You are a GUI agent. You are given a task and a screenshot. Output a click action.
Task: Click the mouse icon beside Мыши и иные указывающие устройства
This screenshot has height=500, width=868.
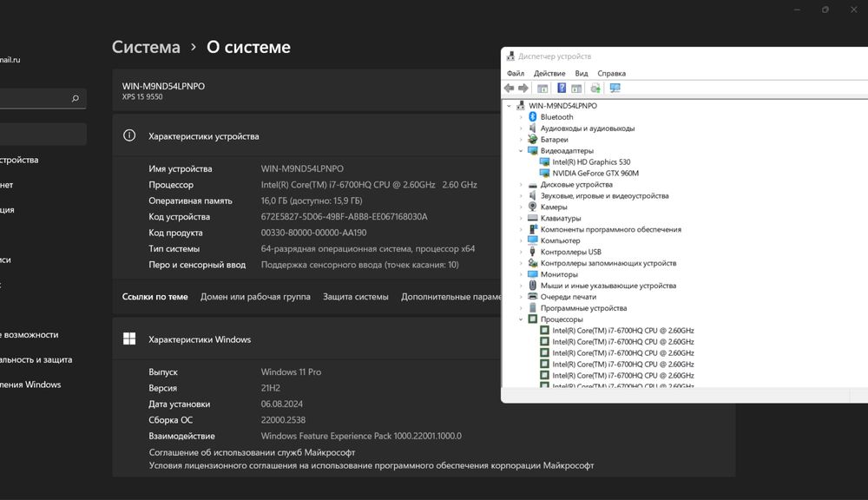click(x=533, y=286)
